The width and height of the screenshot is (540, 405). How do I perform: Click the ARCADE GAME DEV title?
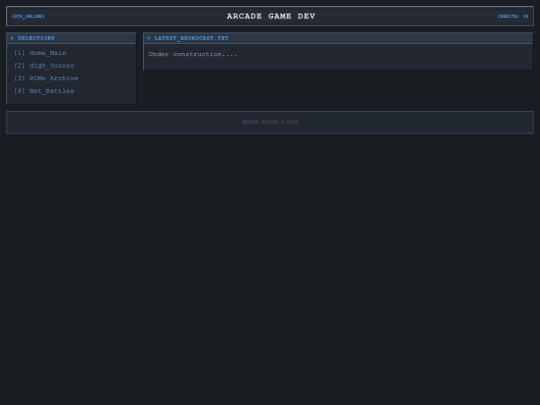click(271, 16)
